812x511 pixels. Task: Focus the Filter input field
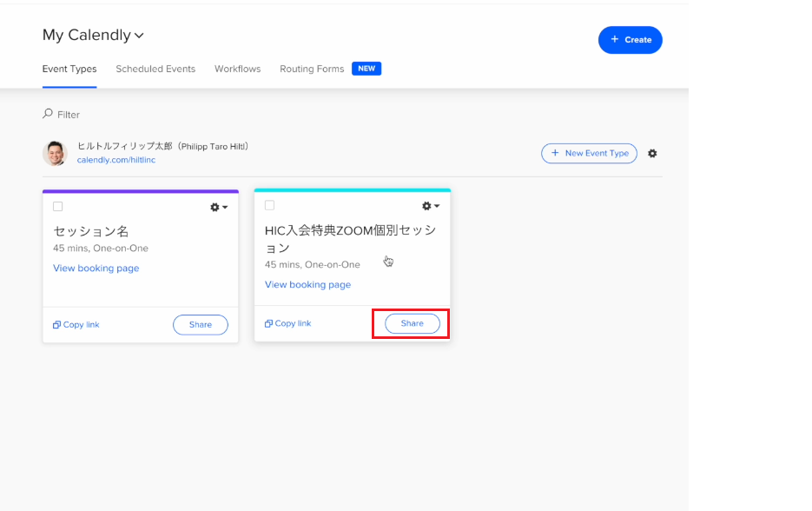(69, 115)
